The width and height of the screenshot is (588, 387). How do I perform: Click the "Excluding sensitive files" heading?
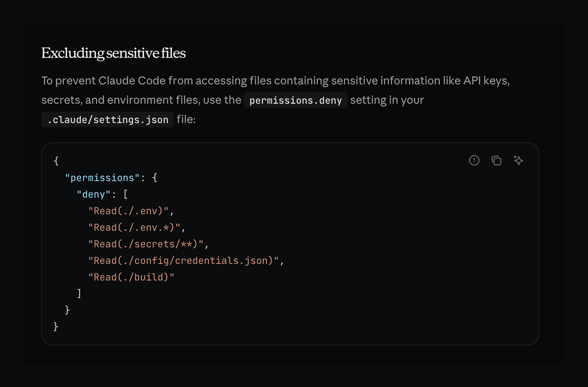113,53
